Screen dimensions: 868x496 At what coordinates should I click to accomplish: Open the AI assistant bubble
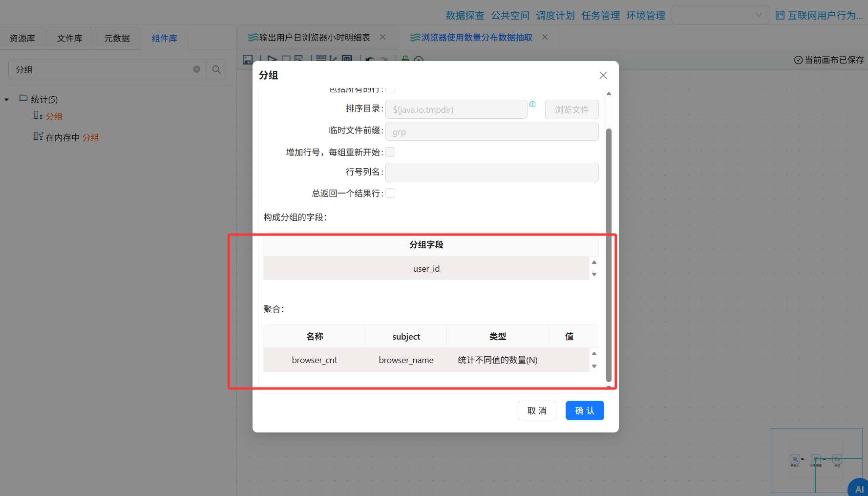tap(858, 488)
